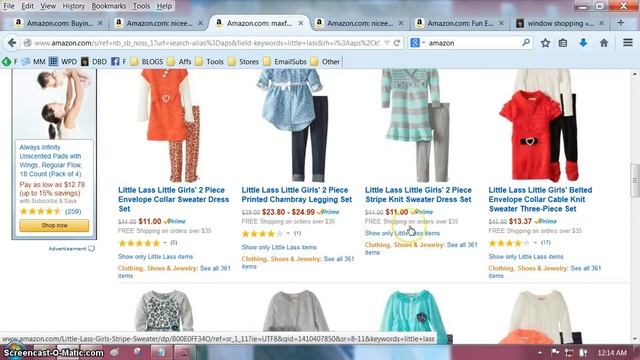
Task: Open the Other bookmark folder
Action: [325, 62]
